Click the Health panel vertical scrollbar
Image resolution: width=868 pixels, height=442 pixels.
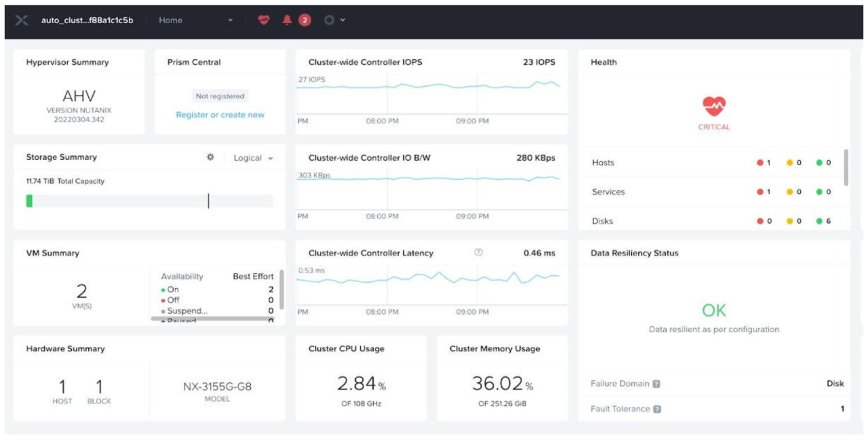click(846, 167)
